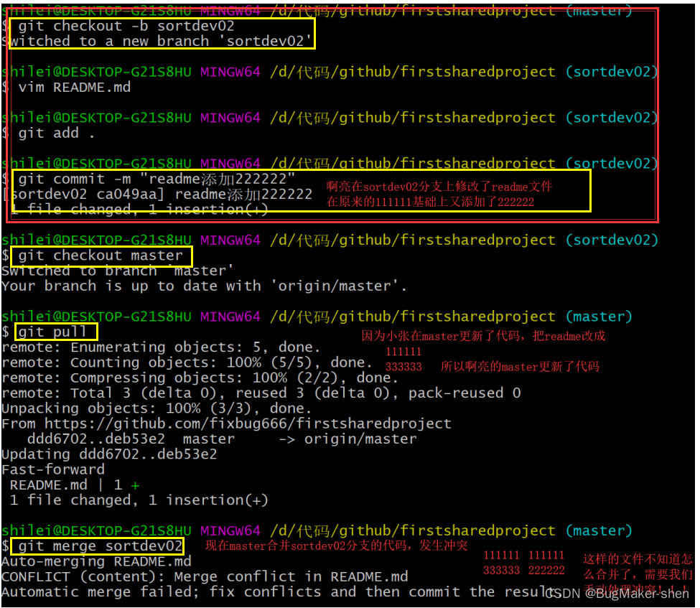Click 'remote: Compressing objects: 100% (2/2)' line
The width and height of the screenshot is (700, 608).
pyautogui.click(x=200, y=378)
